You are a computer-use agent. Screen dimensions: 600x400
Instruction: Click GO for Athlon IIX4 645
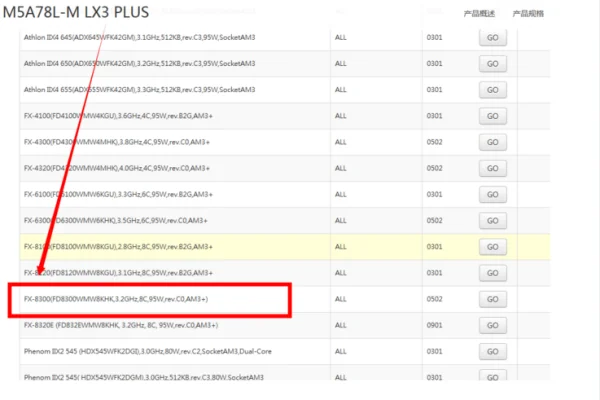click(x=493, y=38)
